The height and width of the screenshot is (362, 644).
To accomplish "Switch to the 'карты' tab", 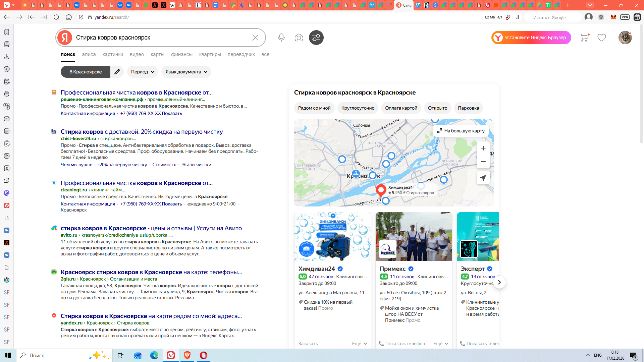I will point(157,54).
